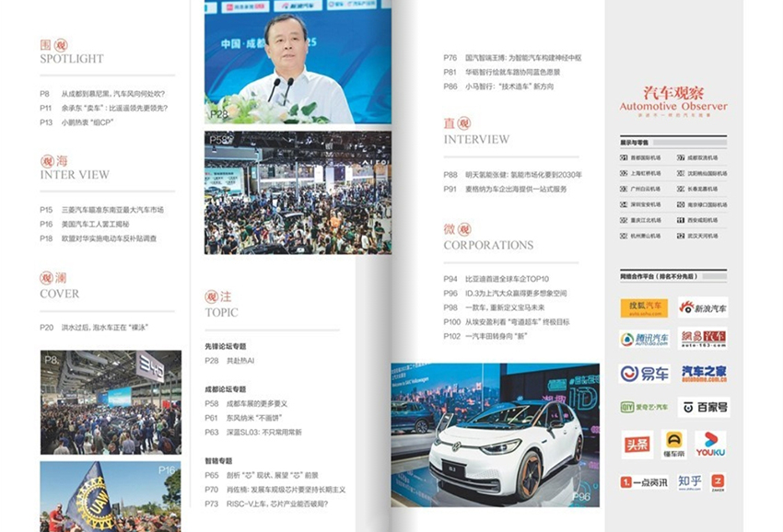
Task: Click the Yiche (易车) logo
Action: pyautogui.click(x=643, y=374)
